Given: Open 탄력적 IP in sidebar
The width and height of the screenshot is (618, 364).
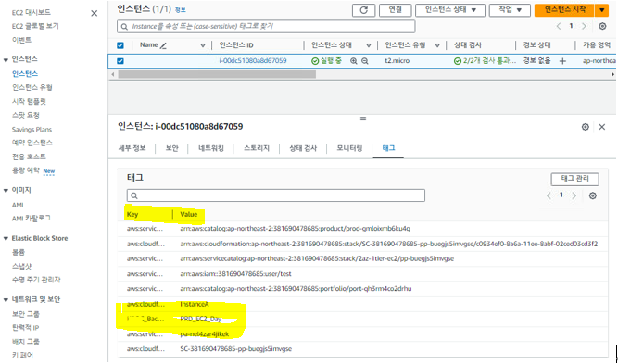Looking at the screenshot, I should coord(25,328).
